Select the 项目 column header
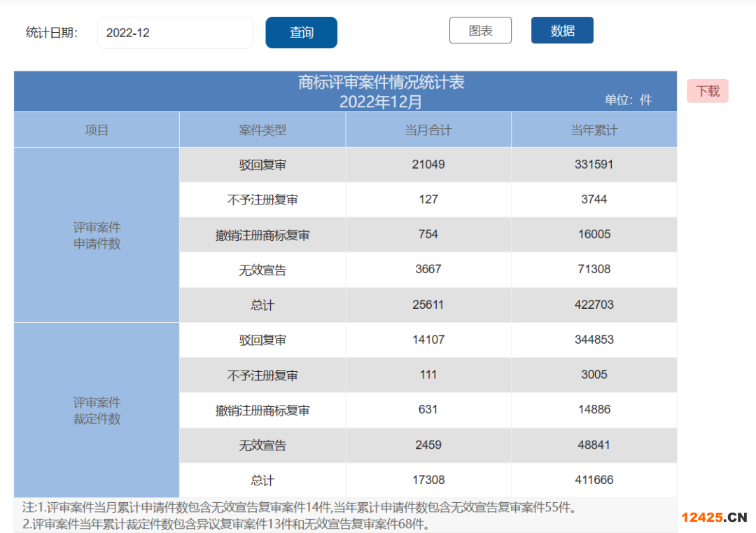Viewport: 756px width, 533px height. click(x=97, y=130)
